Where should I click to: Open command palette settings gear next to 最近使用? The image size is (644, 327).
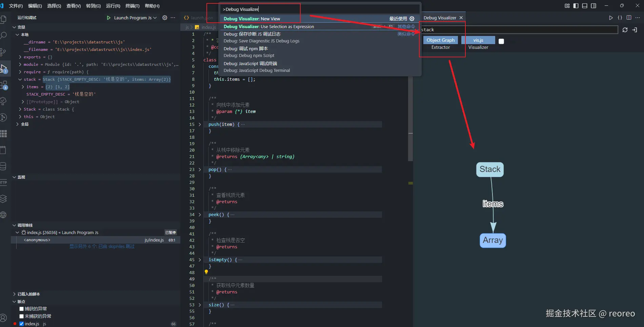412,19
